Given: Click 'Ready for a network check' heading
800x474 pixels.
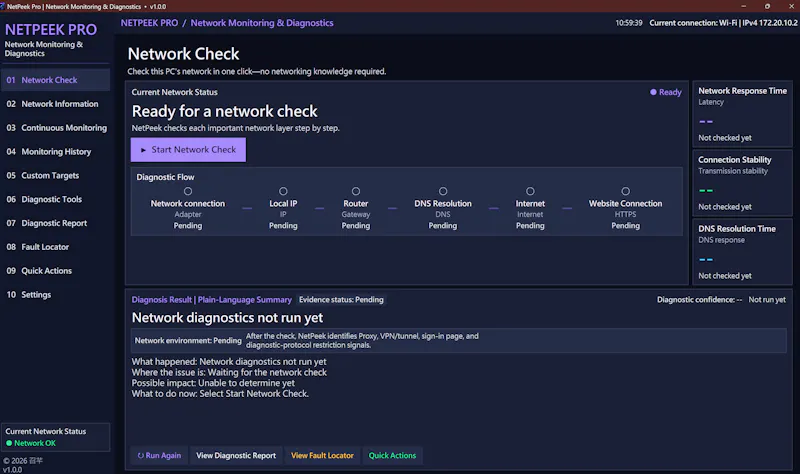Looking at the screenshot, I should pyautogui.click(x=224, y=111).
